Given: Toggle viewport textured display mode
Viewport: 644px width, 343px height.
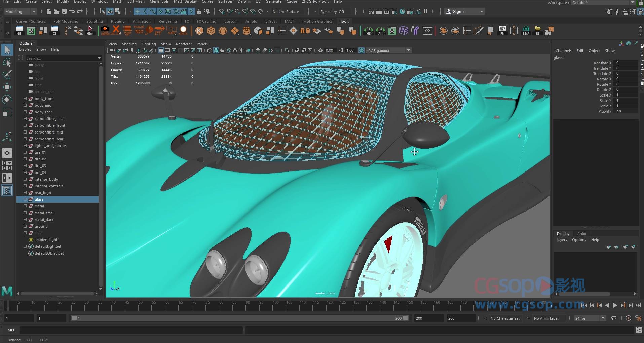Looking at the screenshot, I should click(235, 50).
